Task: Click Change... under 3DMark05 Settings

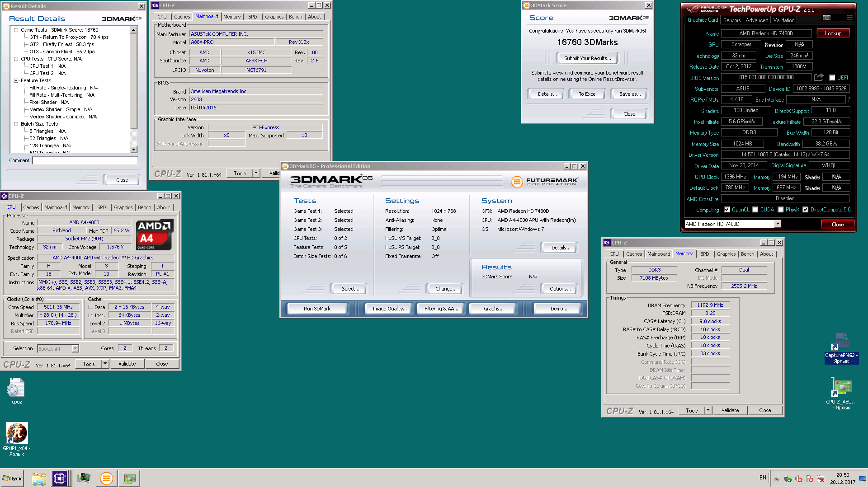Action: click(x=446, y=289)
